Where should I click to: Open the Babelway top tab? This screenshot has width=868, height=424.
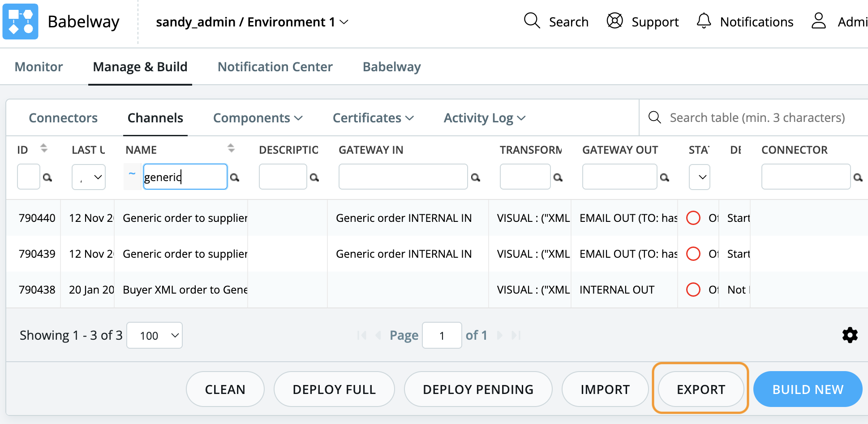click(x=392, y=67)
